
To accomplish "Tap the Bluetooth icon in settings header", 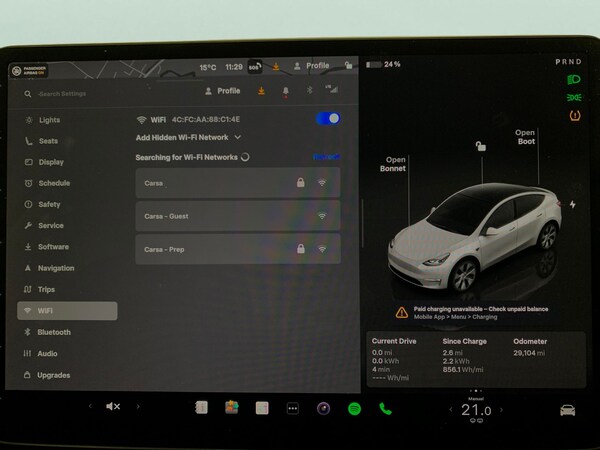I will 310,90.
